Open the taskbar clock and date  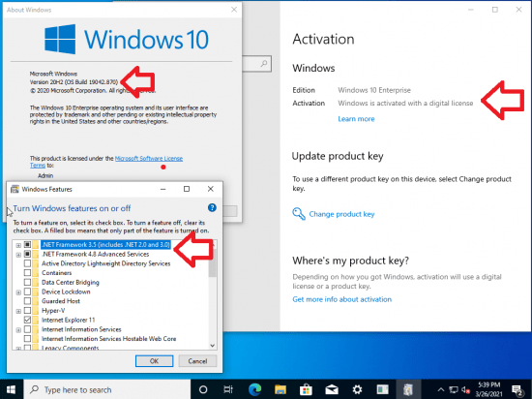(488, 389)
